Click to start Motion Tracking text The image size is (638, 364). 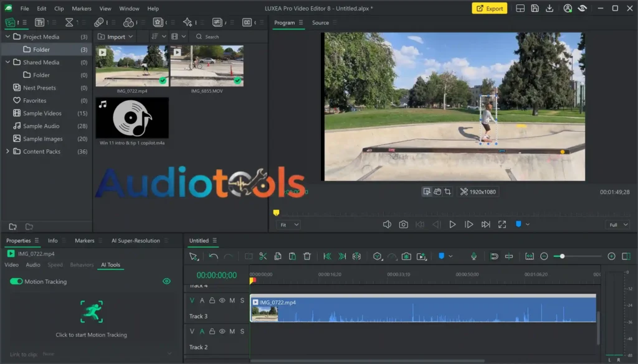click(x=91, y=335)
